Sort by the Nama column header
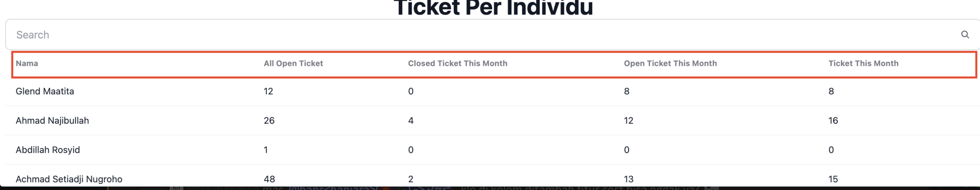 (x=27, y=63)
